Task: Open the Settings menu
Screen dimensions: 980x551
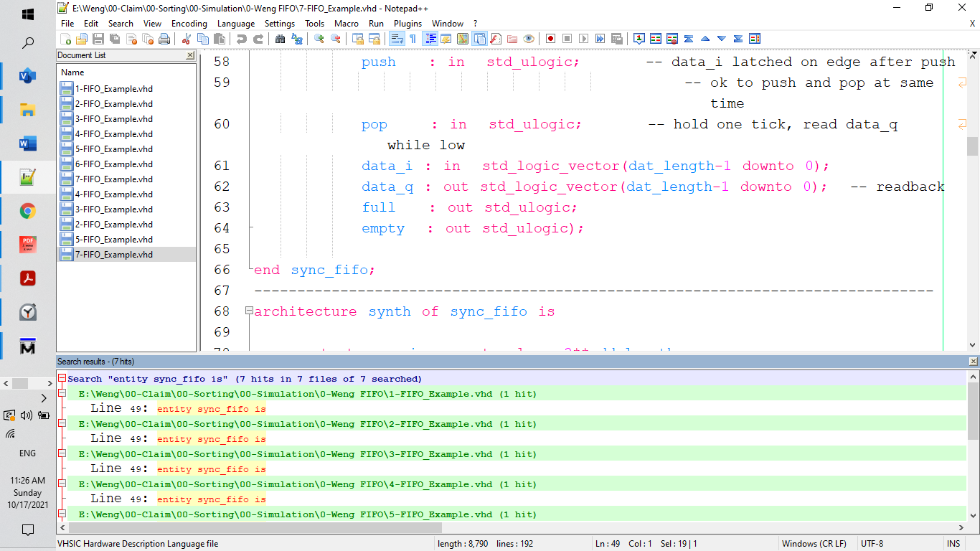Action: tap(280, 24)
